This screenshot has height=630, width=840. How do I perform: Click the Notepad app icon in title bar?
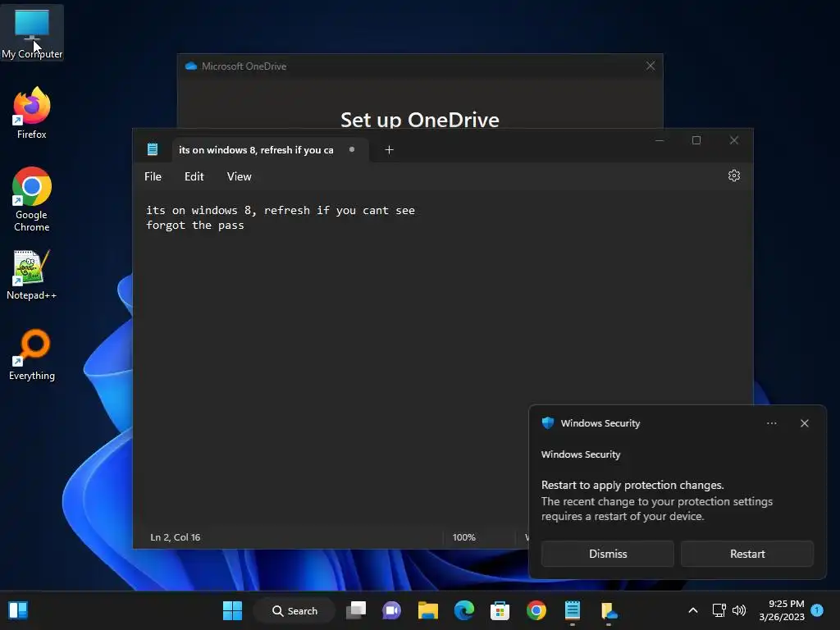[153, 149]
